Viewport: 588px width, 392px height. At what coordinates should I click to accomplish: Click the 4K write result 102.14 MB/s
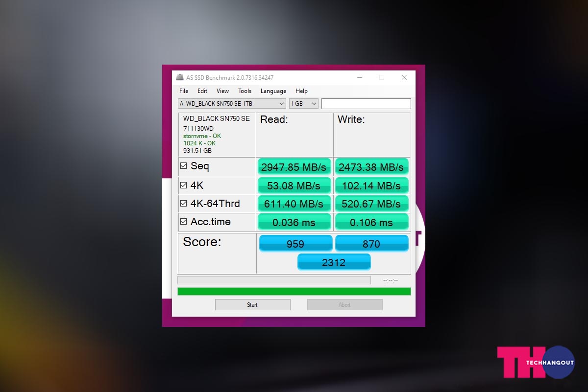coord(371,185)
